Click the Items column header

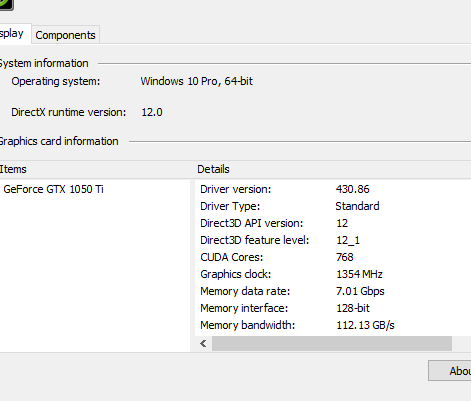(x=95, y=169)
